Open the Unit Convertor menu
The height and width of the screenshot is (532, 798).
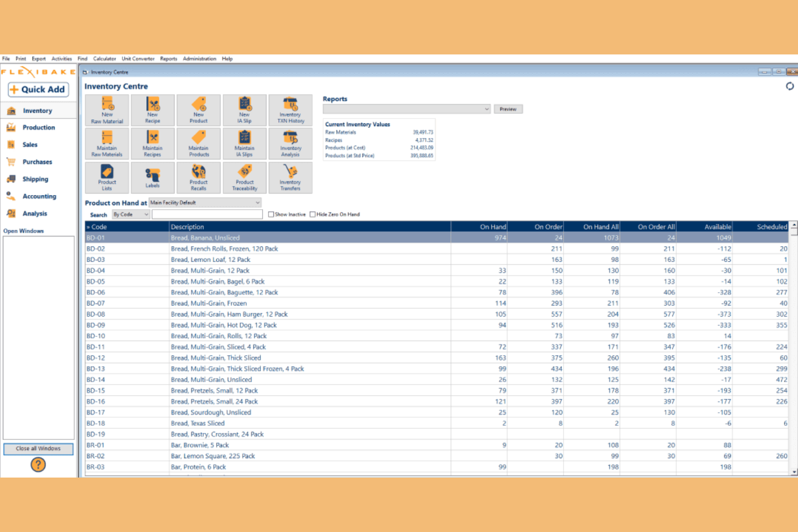pyautogui.click(x=138, y=59)
